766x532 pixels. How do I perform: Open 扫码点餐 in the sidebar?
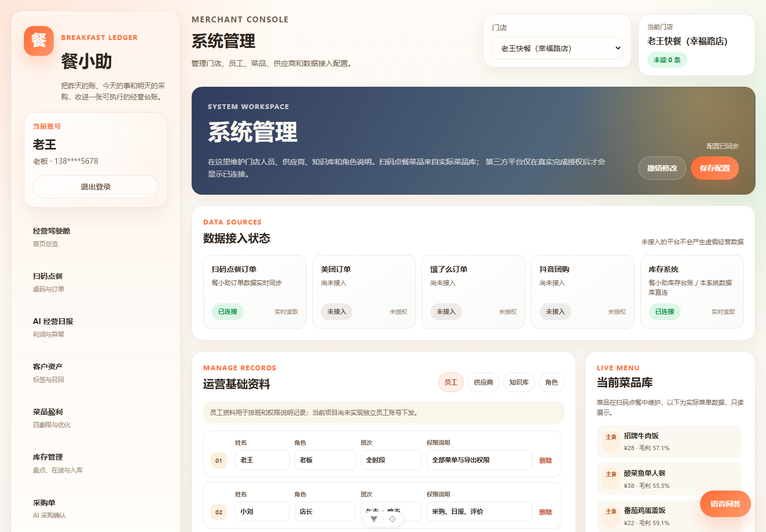click(x=96, y=282)
